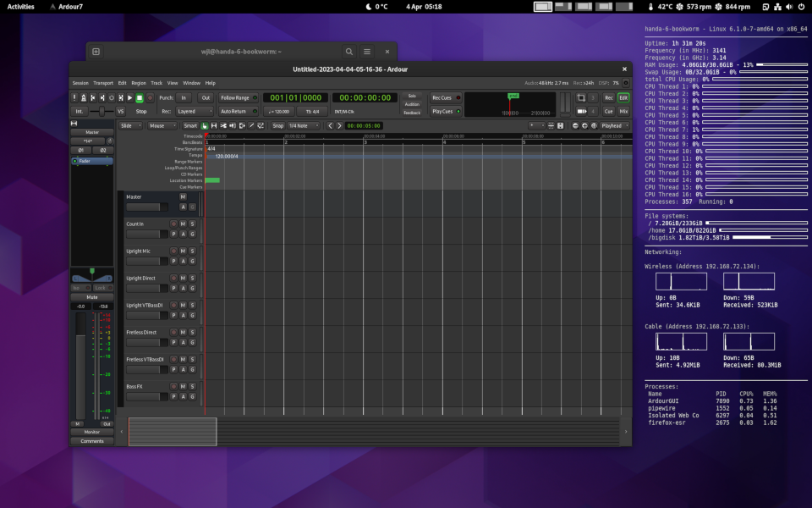
Task: Toggle Auto Return option
Action: tap(239, 111)
